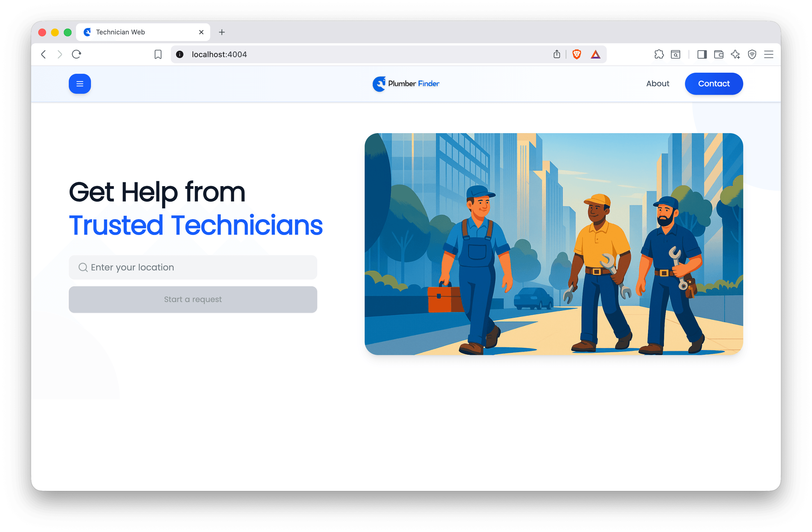
Task: Click the bookmark icon in toolbar
Action: pyautogui.click(x=158, y=54)
